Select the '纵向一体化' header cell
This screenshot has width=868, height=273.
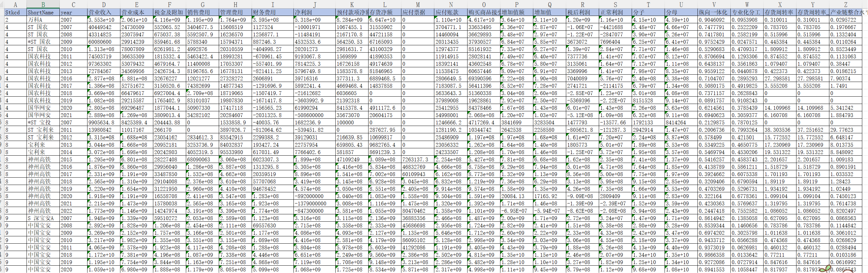click(714, 12)
